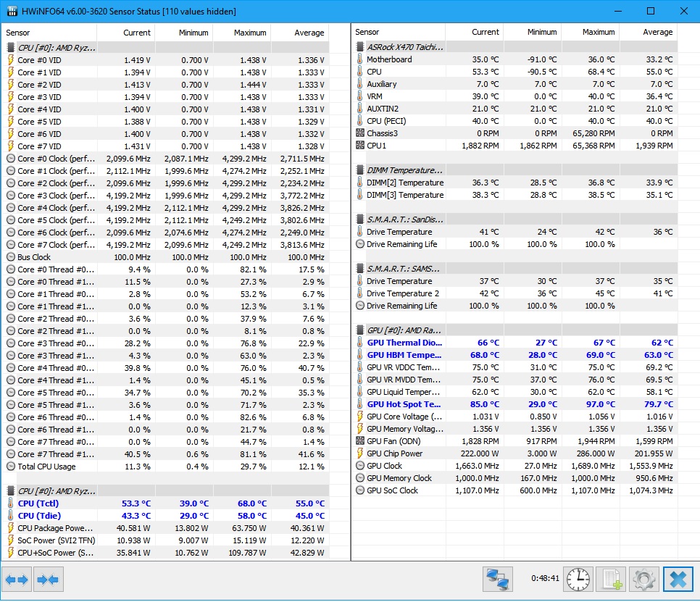
Task: Click the log file with plus icon
Action: (x=612, y=580)
